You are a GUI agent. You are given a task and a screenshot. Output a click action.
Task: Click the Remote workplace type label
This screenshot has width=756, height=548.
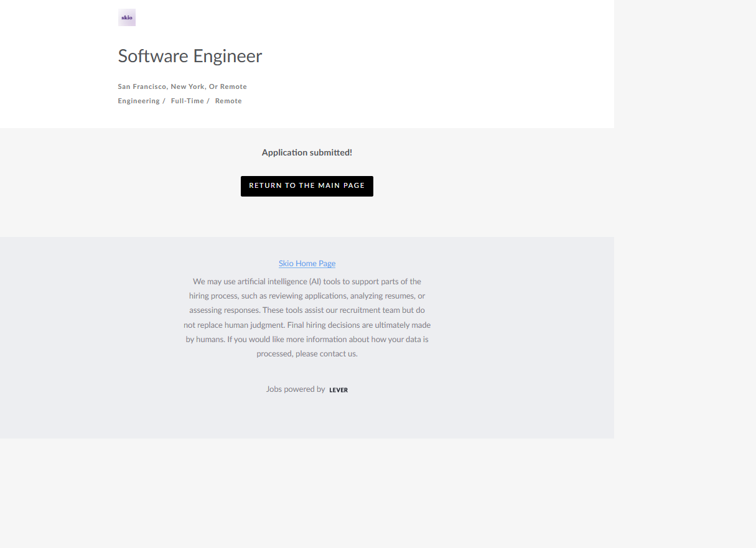[228, 101]
